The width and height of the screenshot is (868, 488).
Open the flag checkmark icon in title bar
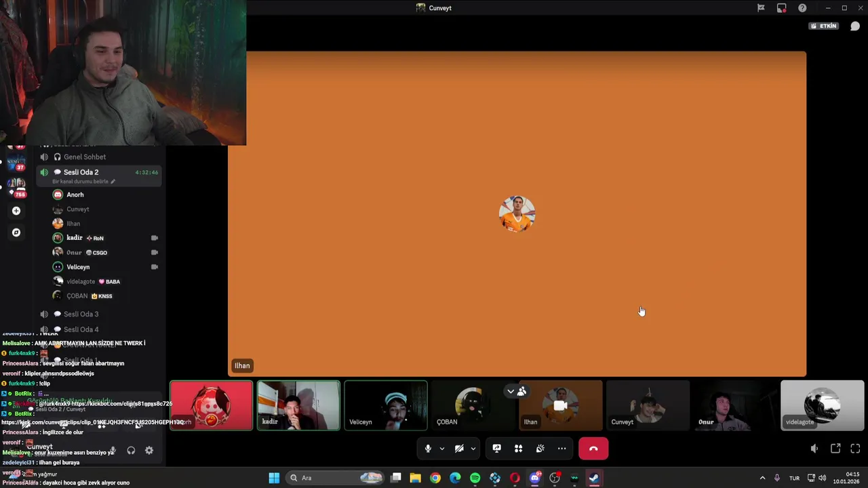pos(761,8)
